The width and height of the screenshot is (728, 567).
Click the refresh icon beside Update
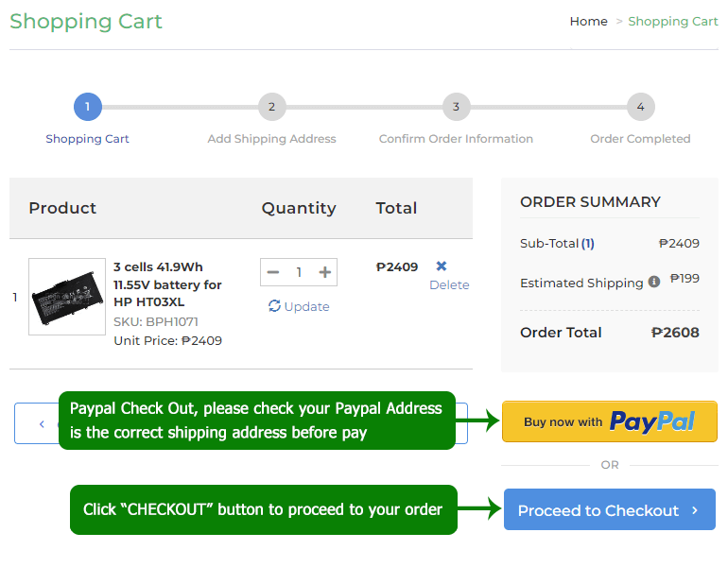click(x=274, y=306)
